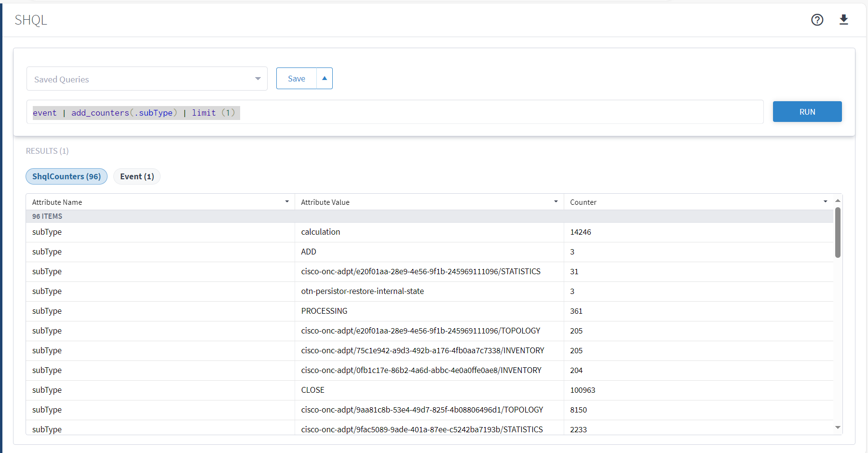Open Attribute Name column menu arrow
The height and width of the screenshot is (453, 868).
[287, 202]
